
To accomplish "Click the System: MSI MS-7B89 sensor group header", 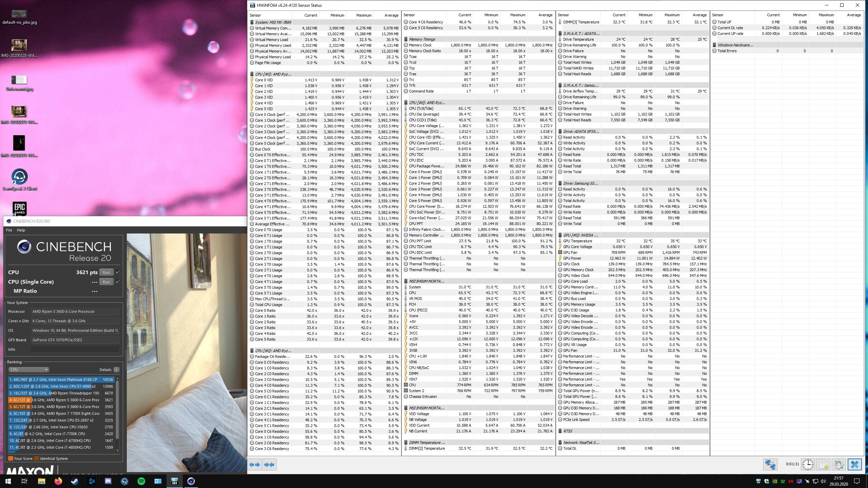I will pyautogui.click(x=325, y=22).
